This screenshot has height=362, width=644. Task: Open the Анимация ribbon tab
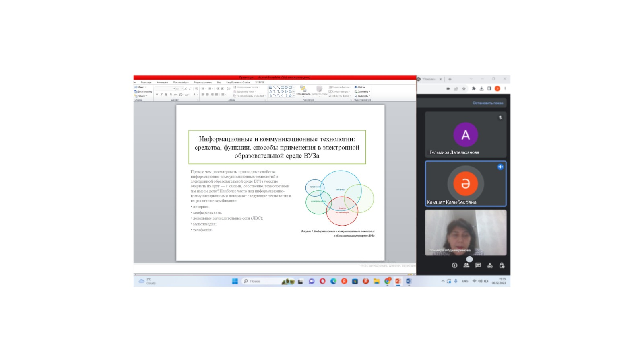[x=162, y=82]
